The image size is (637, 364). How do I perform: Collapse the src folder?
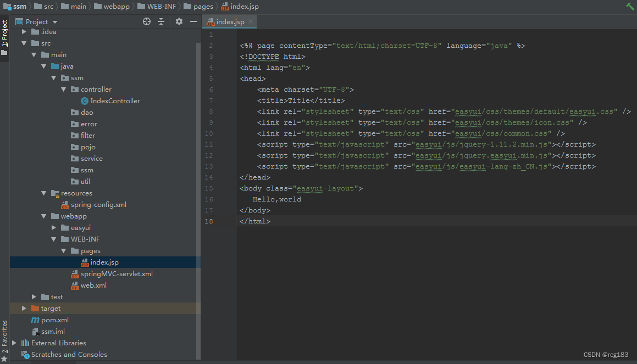click(24, 43)
